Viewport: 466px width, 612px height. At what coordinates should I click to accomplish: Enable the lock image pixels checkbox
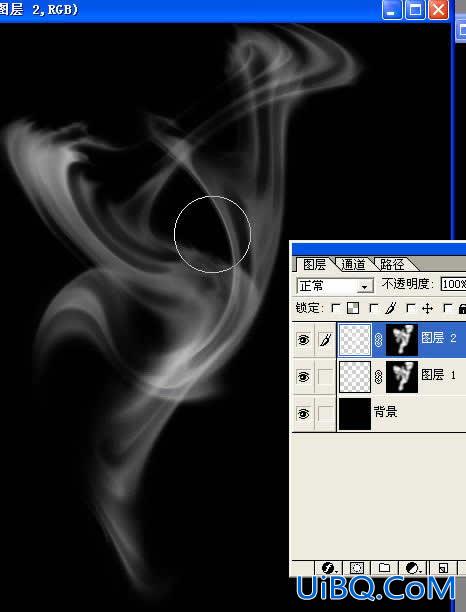pos(374,308)
